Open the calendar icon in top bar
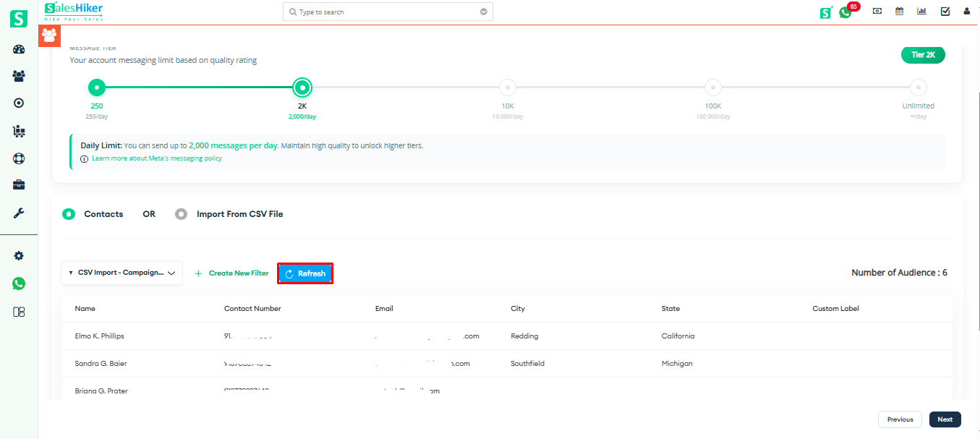Viewport: 980px width, 439px height. tap(899, 12)
